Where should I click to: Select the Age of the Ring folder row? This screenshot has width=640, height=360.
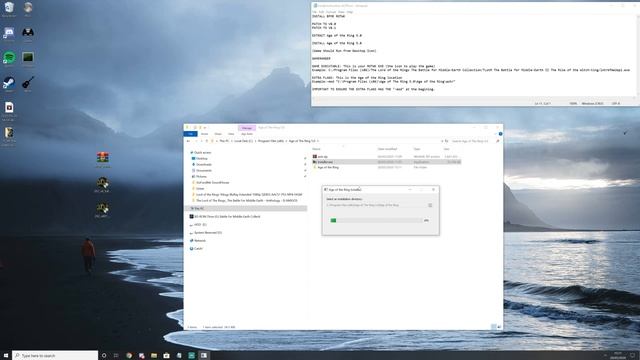387,167
